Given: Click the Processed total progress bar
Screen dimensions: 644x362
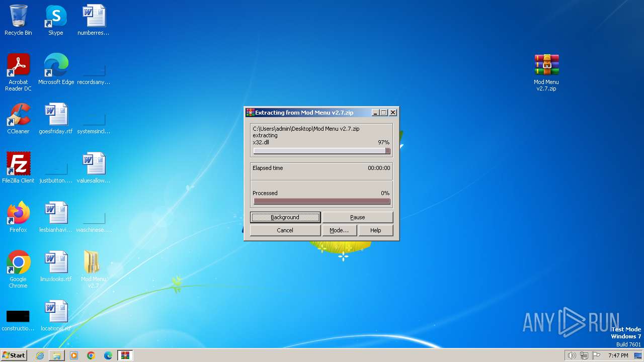Looking at the screenshot, I should 321,201.
